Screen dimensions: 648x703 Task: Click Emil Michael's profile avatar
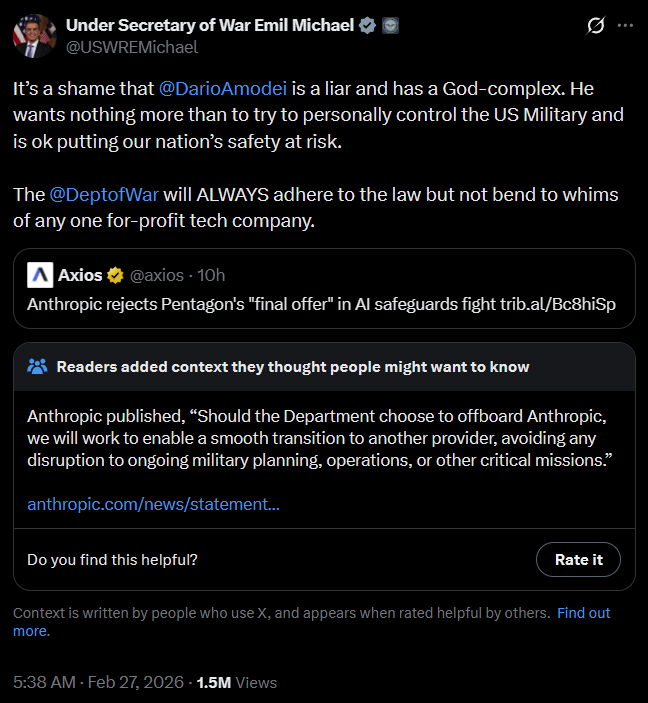[x=34, y=35]
